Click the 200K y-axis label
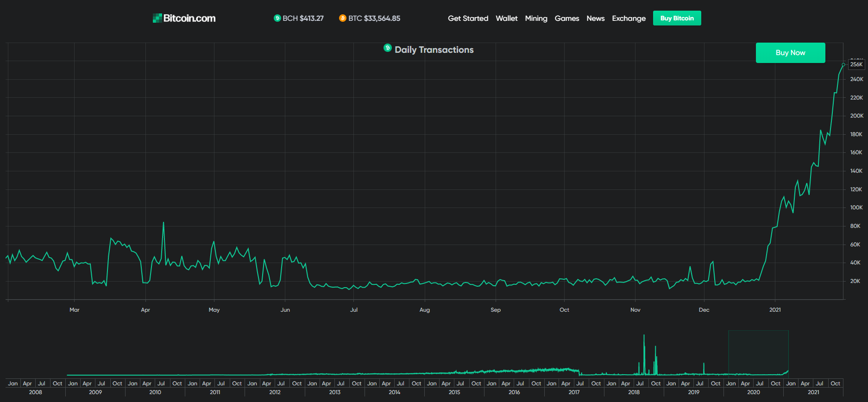This screenshot has width=868, height=402. (856, 116)
